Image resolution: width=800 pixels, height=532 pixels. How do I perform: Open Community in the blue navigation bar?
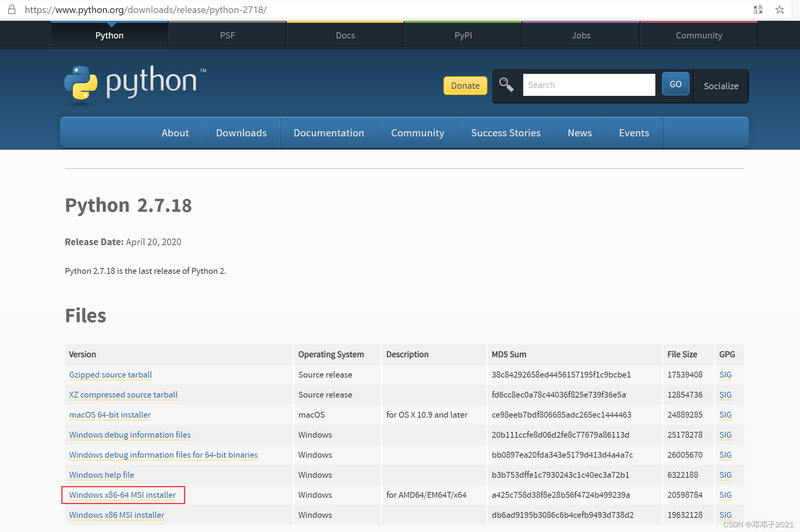point(417,133)
